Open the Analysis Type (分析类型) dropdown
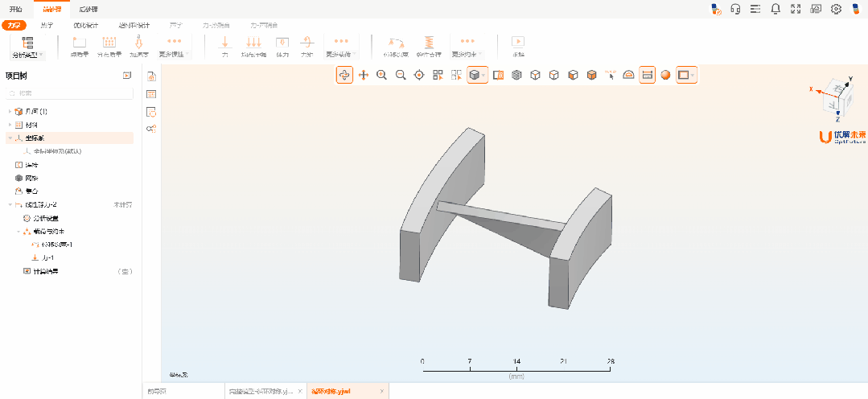This screenshot has height=399, width=868. (x=28, y=47)
